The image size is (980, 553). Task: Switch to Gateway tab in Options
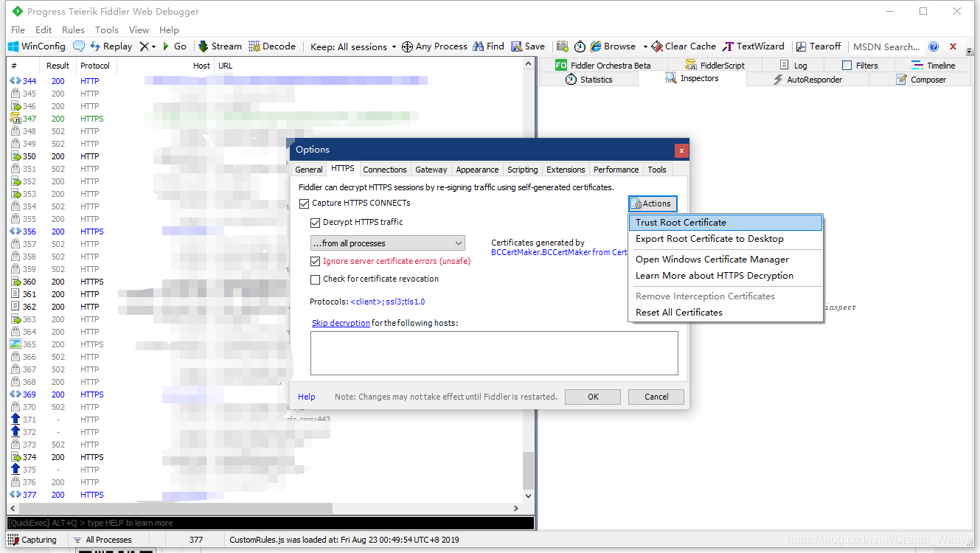(431, 170)
